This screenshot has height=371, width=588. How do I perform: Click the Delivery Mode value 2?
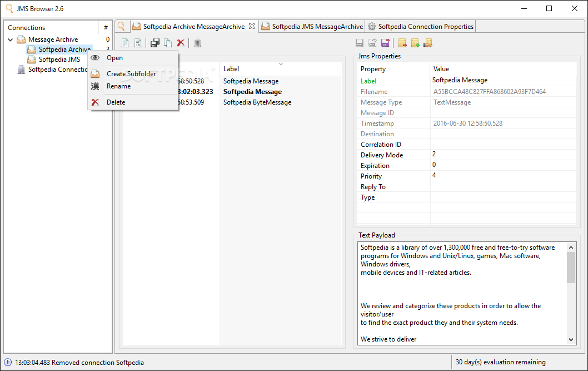[503, 155]
